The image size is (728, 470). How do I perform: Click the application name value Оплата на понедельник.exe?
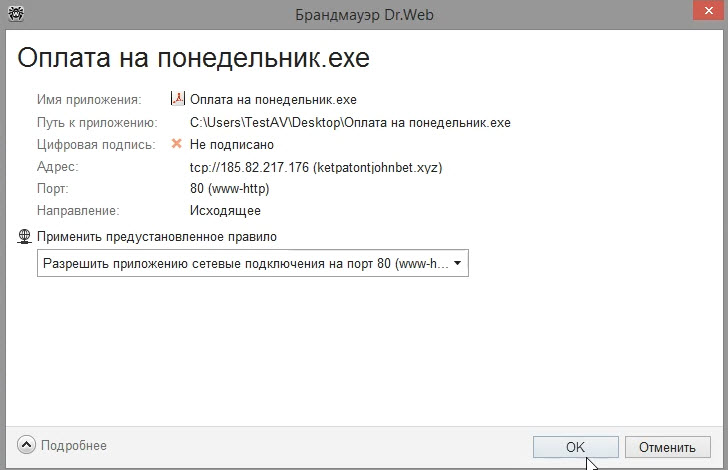coord(273,99)
